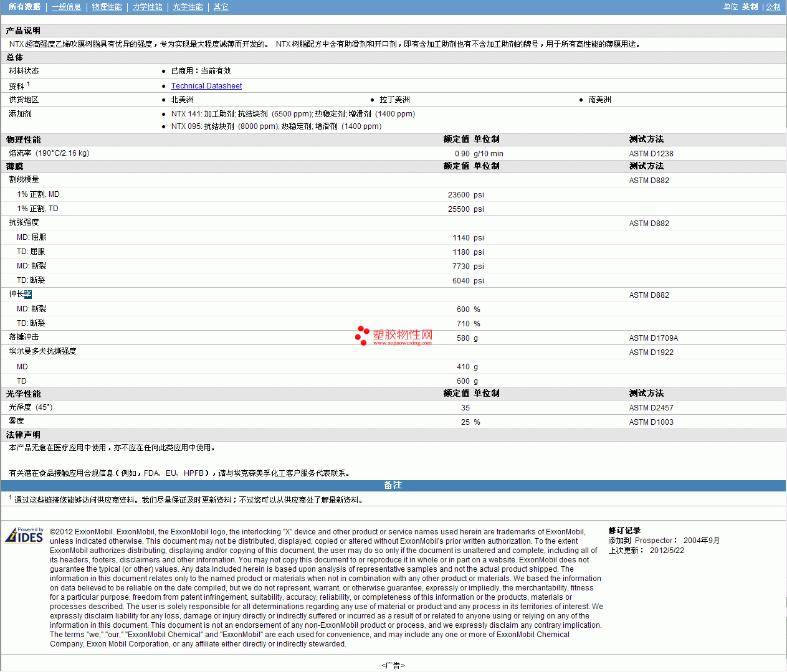Click TD: 屈服 value 1180
The width and height of the screenshot is (787, 672).
coord(461,252)
